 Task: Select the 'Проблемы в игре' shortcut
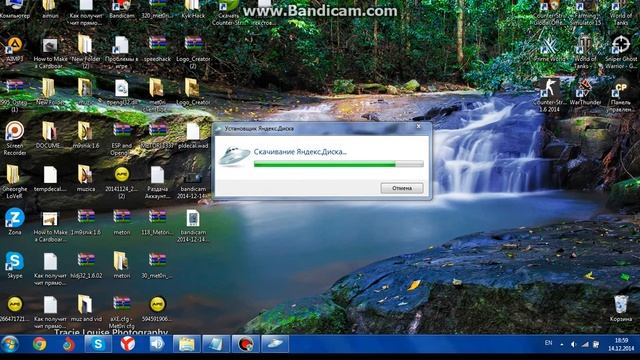122,52
